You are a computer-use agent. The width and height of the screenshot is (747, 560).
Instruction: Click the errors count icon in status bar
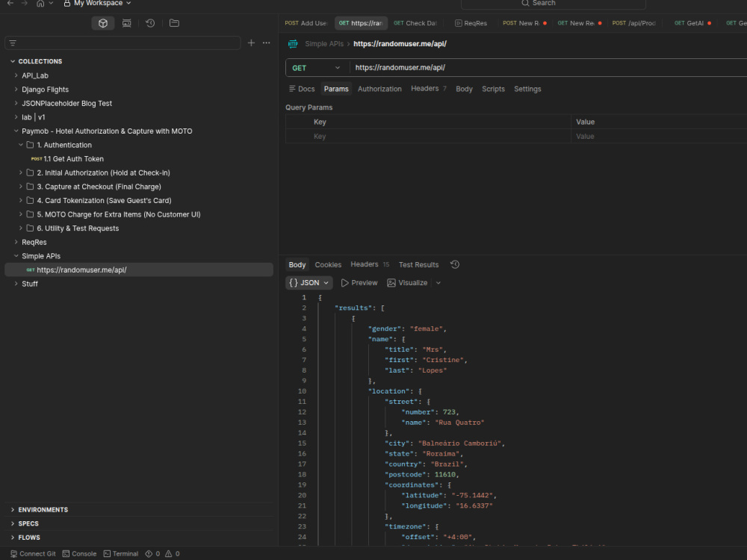(x=149, y=554)
